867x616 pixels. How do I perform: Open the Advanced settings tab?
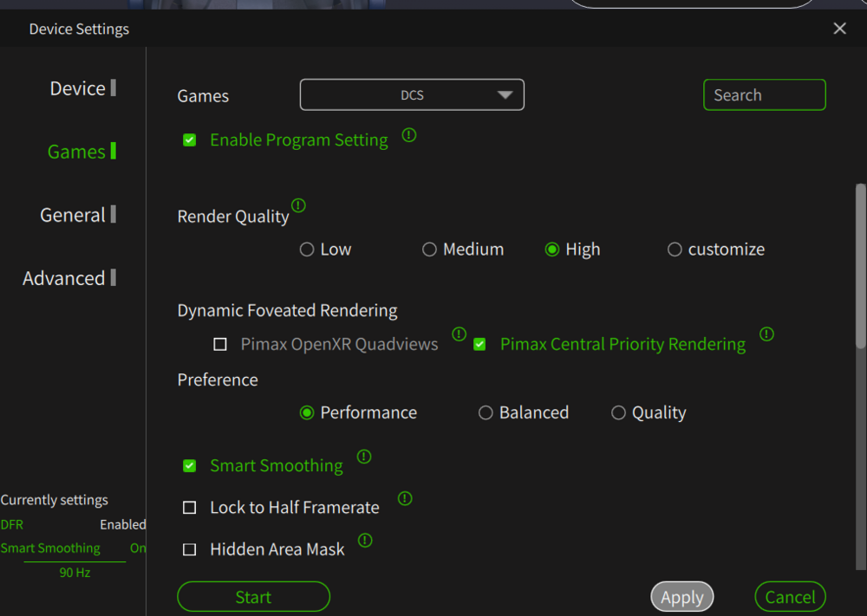coord(64,278)
